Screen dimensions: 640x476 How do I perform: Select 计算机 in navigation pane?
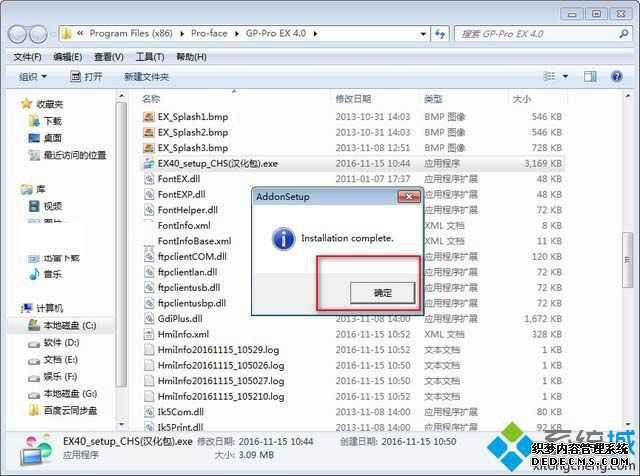42,308
